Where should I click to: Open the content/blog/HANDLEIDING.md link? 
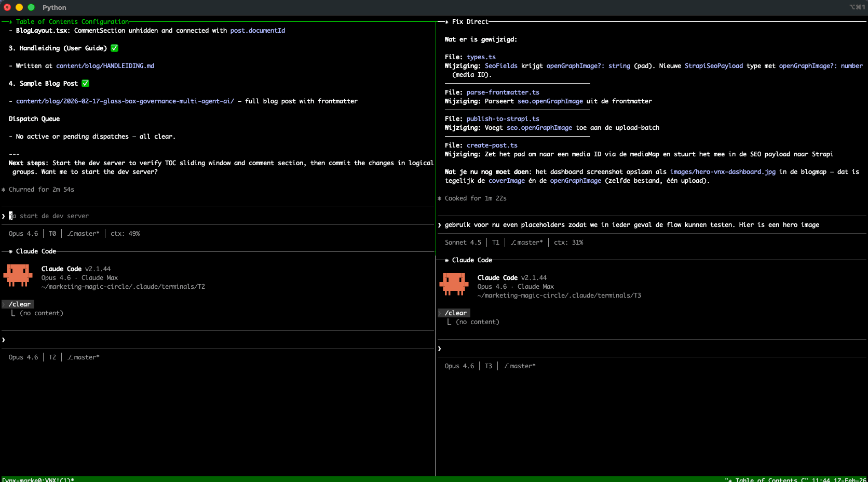[x=105, y=65]
